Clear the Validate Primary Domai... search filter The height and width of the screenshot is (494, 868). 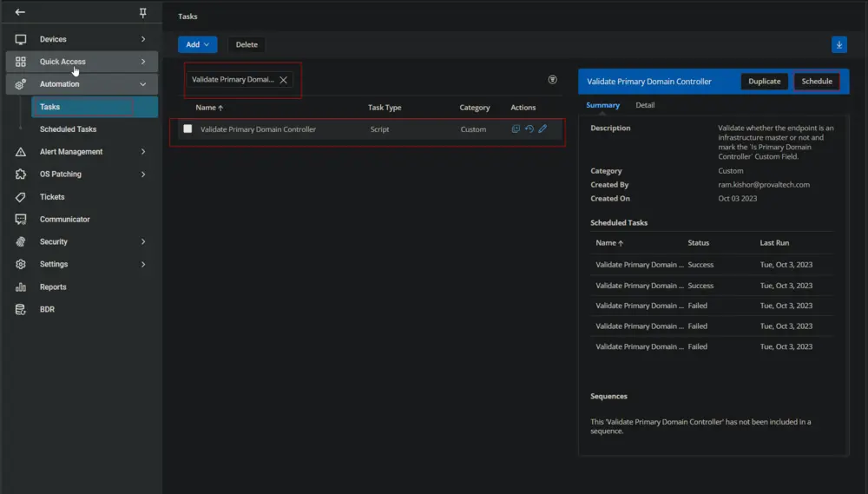pos(283,80)
